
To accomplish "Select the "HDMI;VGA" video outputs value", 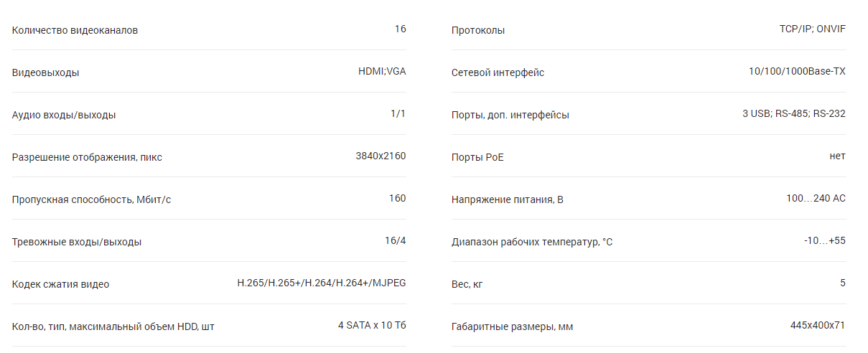I will click(x=382, y=71).
